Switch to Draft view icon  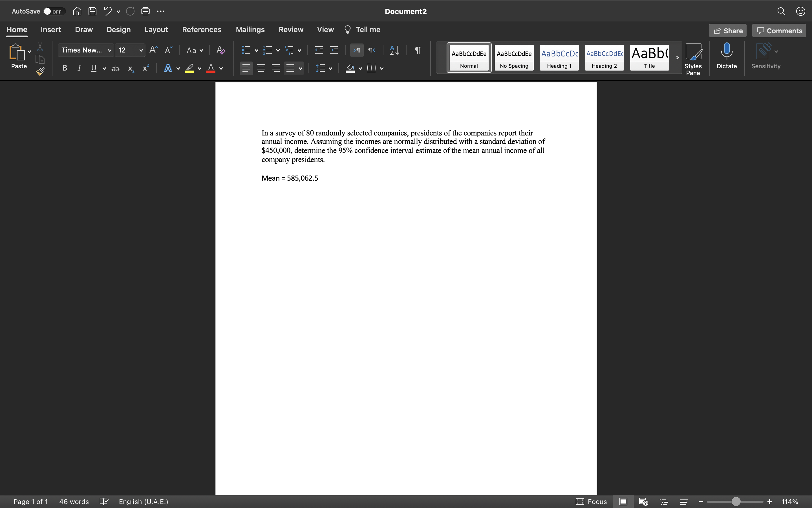point(683,501)
